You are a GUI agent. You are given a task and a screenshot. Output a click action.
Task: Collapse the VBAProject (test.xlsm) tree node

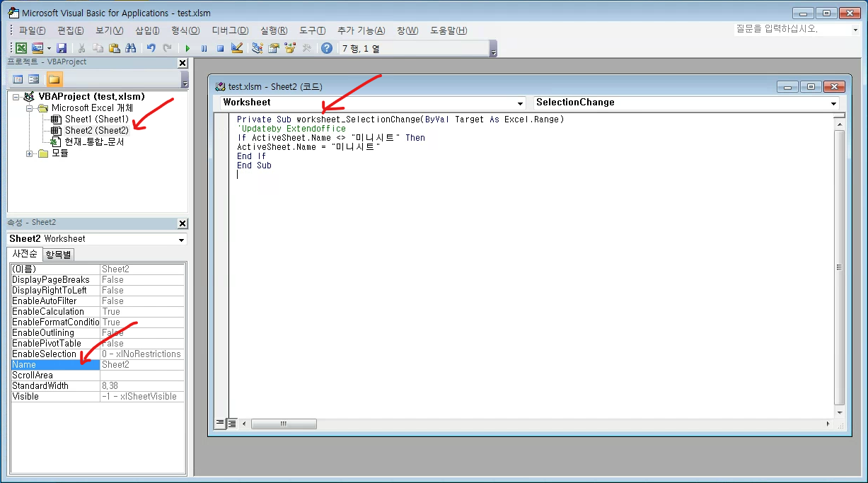[16, 97]
